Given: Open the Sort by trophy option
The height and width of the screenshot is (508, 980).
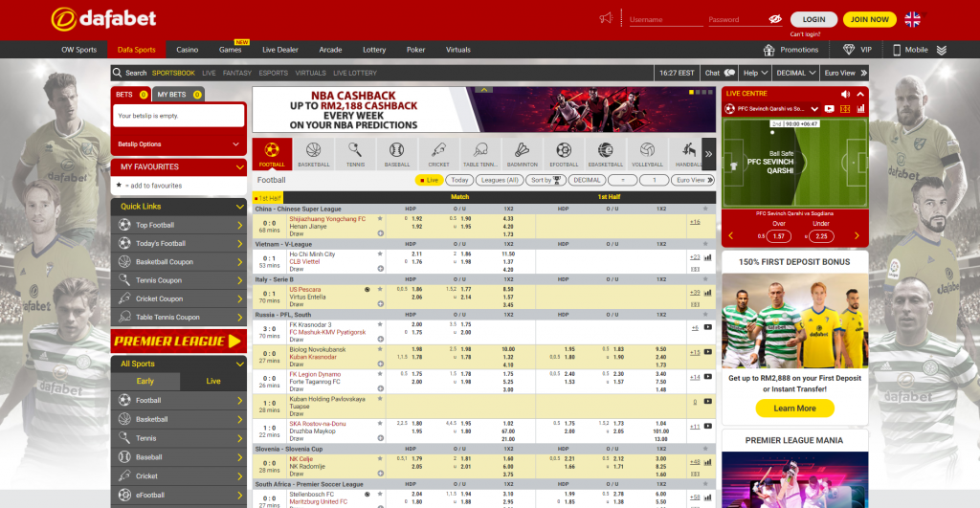Looking at the screenshot, I should tap(545, 180).
